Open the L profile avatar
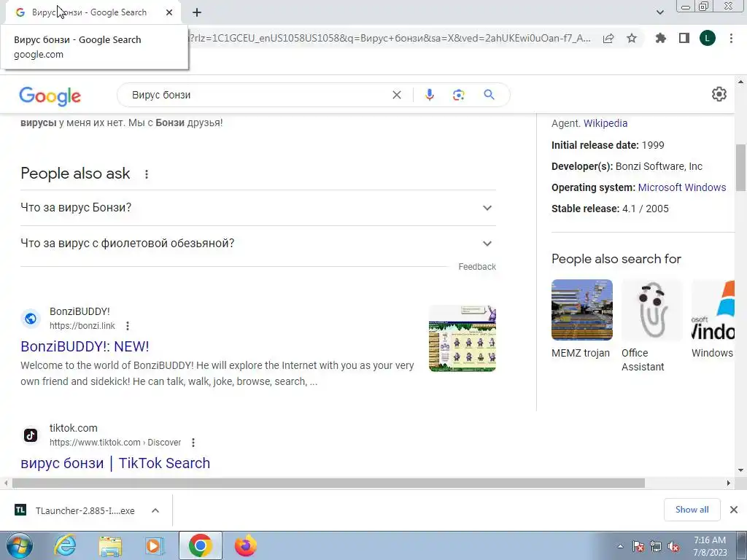This screenshot has width=747, height=560. coord(708,38)
